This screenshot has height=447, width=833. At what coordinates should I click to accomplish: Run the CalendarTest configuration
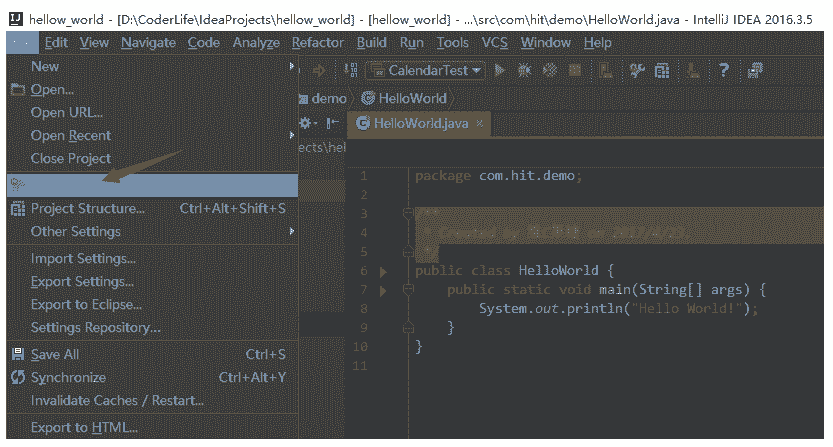point(499,70)
